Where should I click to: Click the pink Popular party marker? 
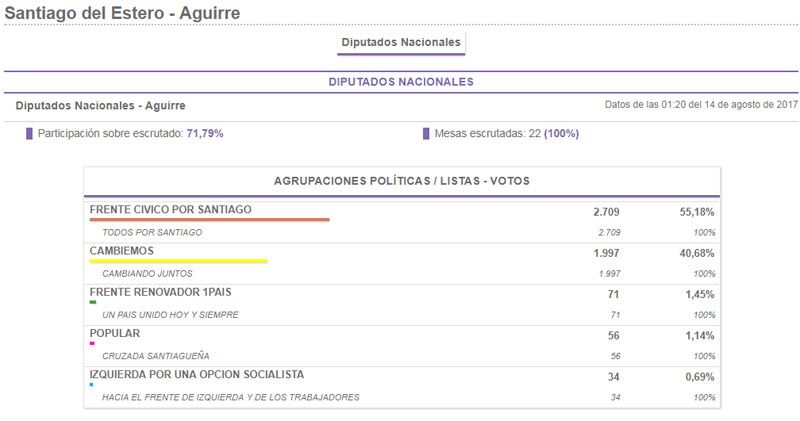[92, 343]
